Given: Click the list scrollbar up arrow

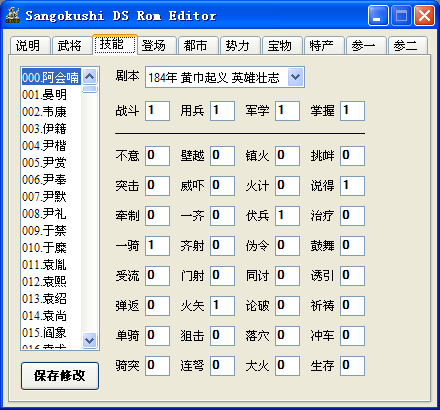Looking at the screenshot, I should [x=90, y=77].
